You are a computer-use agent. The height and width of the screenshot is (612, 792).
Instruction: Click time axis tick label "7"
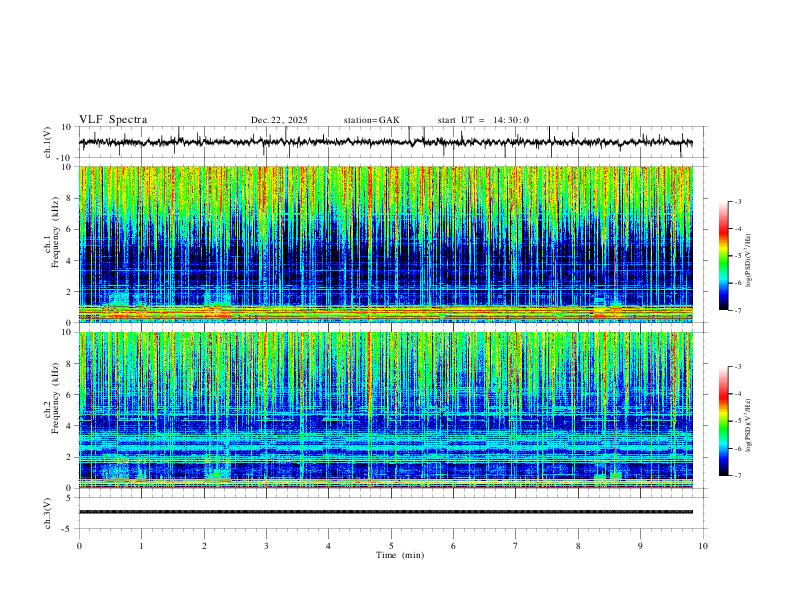coord(516,546)
